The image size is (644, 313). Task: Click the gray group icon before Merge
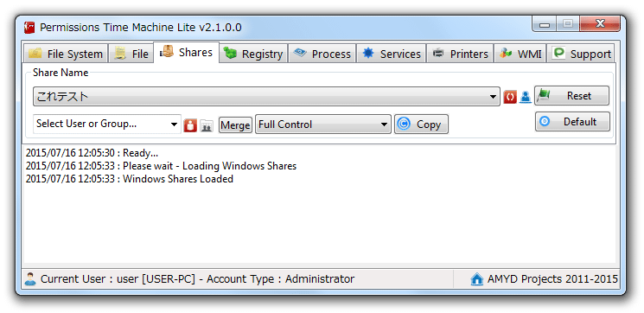point(207,125)
